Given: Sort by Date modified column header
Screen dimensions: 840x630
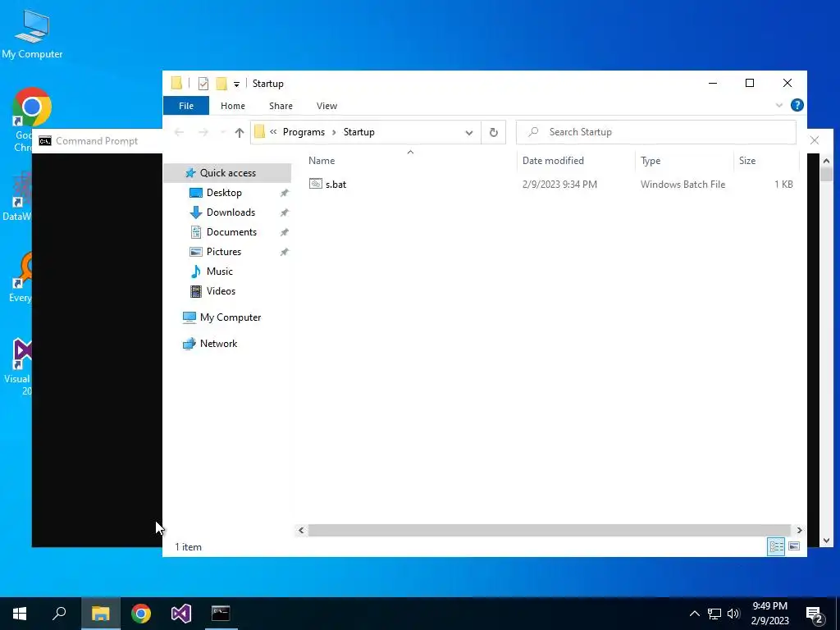Looking at the screenshot, I should [553, 161].
